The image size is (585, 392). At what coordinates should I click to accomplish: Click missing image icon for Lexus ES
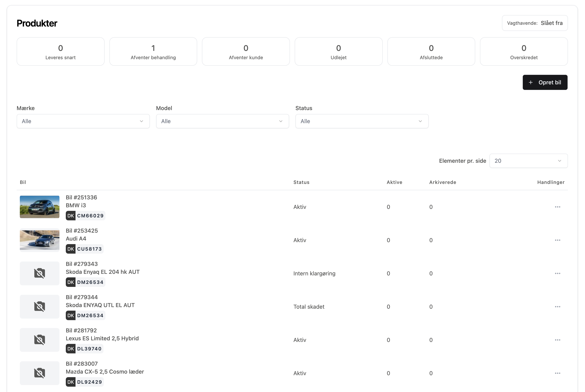pos(39,340)
